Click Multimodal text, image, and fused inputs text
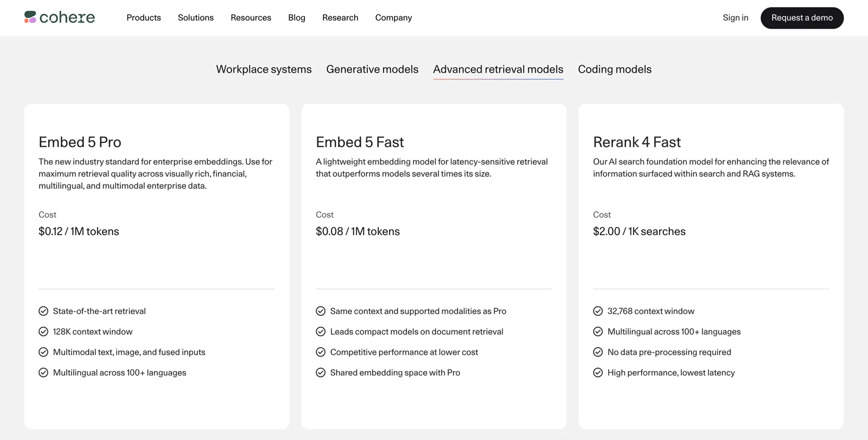 point(129,352)
